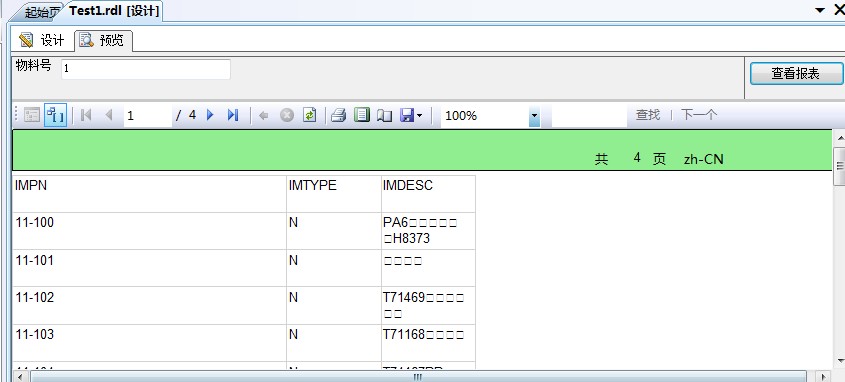Jump to last page icon
This screenshot has width=845, height=382.
[233, 115]
